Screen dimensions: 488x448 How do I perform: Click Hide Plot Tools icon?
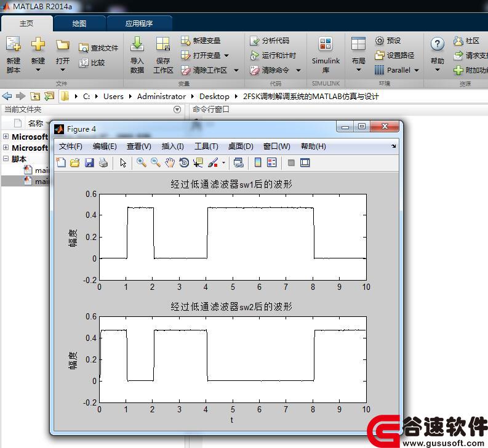[x=291, y=162]
